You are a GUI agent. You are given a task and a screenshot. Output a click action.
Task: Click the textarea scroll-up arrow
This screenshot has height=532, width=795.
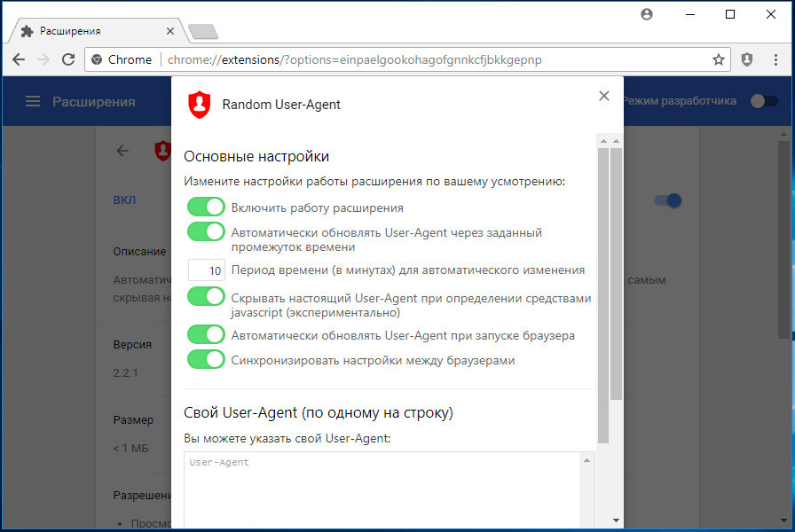[586, 460]
